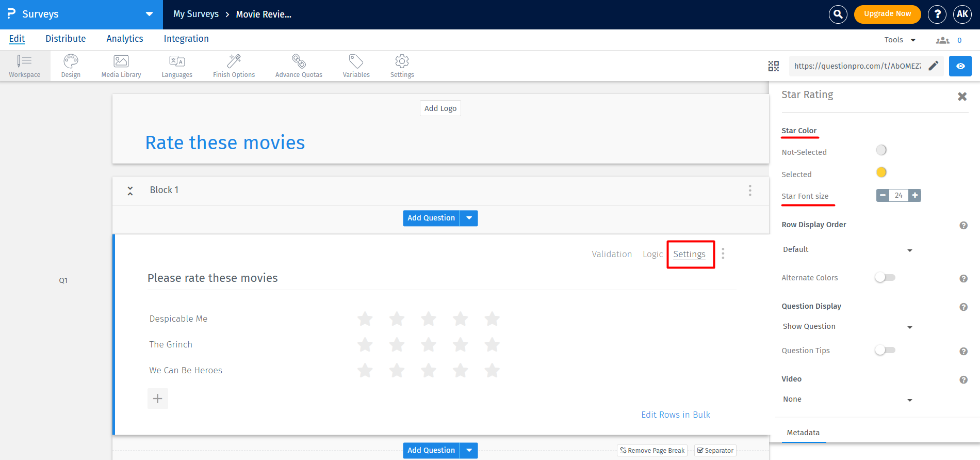
Task: Open the Design tool
Action: [x=71, y=66]
